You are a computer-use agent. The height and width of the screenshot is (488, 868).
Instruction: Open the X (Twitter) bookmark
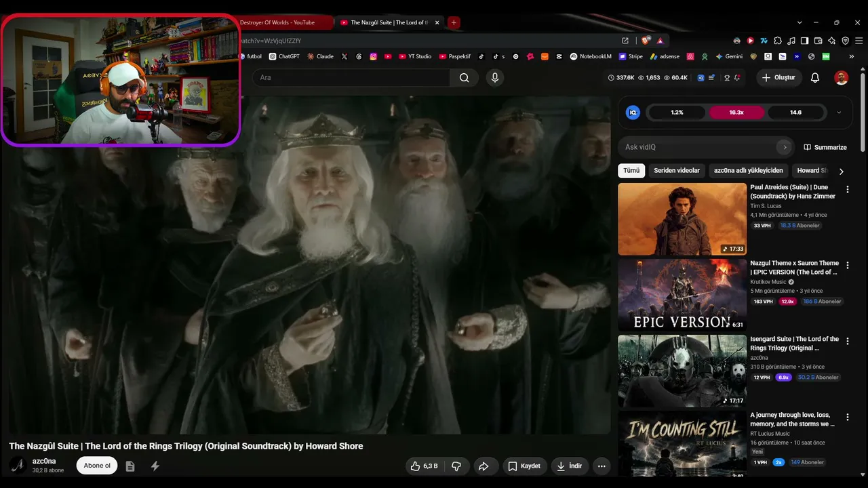[x=344, y=57]
